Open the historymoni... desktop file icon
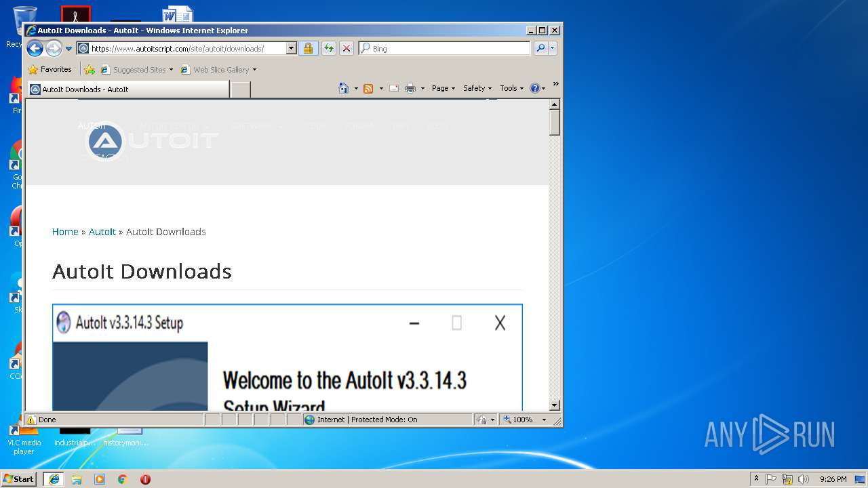 tap(127, 437)
